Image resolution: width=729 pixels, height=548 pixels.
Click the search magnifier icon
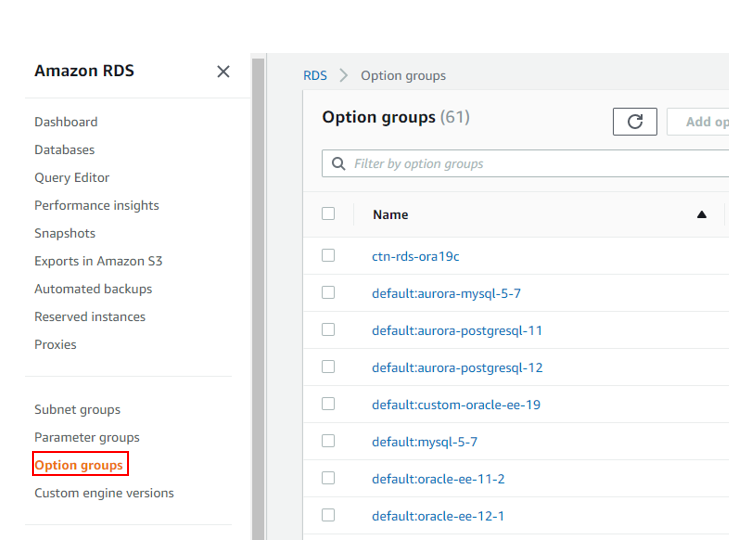coord(338,164)
